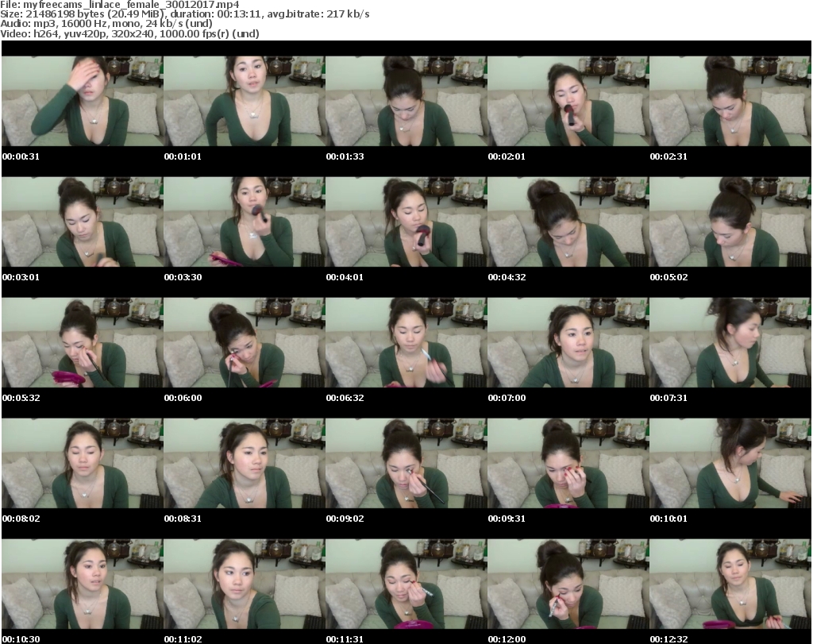This screenshot has width=813, height=644.
Task: Select the thumbnail frame at 00:02:31
Action: (730, 101)
